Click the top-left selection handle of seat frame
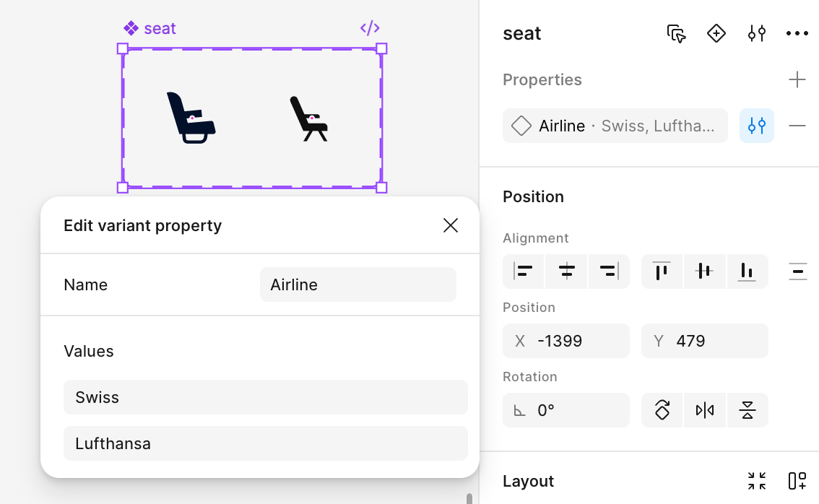The width and height of the screenshot is (819, 504). pyautogui.click(x=123, y=48)
